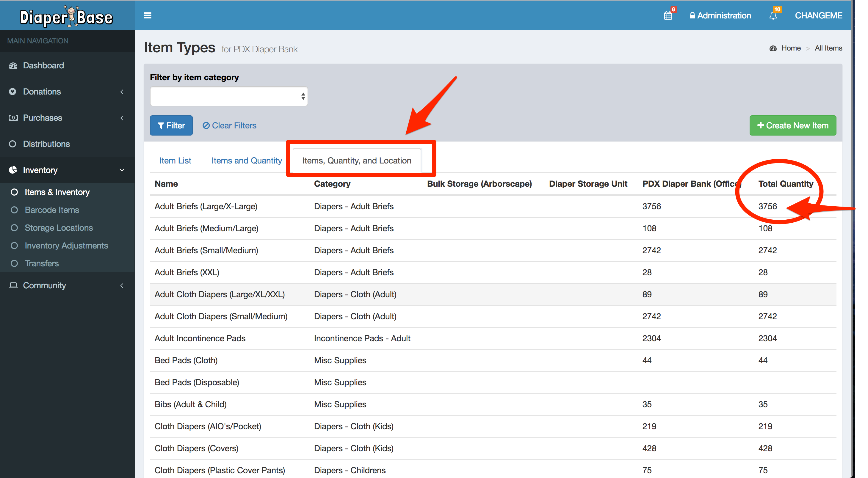Click the Clear Filters link

pyautogui.click(x=229, y=125)
